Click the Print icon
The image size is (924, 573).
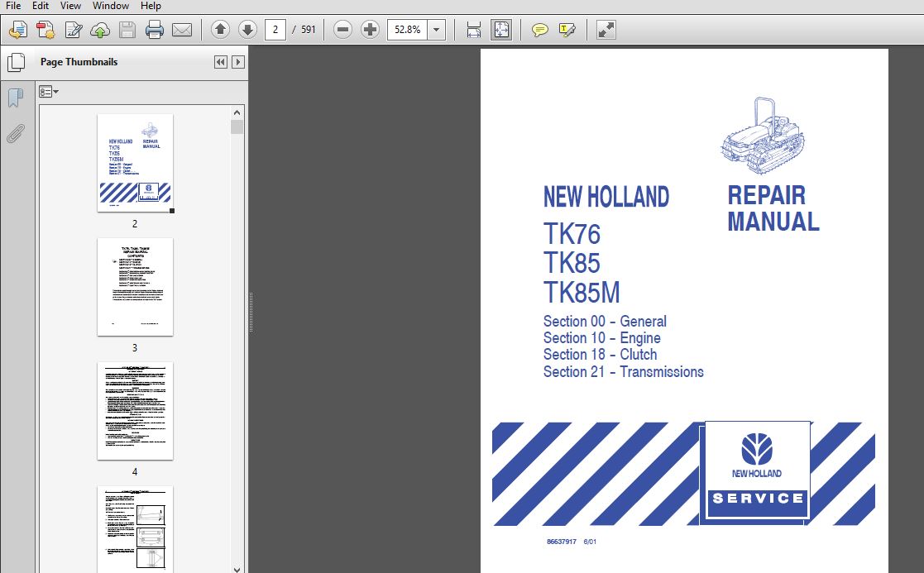(x=155, y=30)
